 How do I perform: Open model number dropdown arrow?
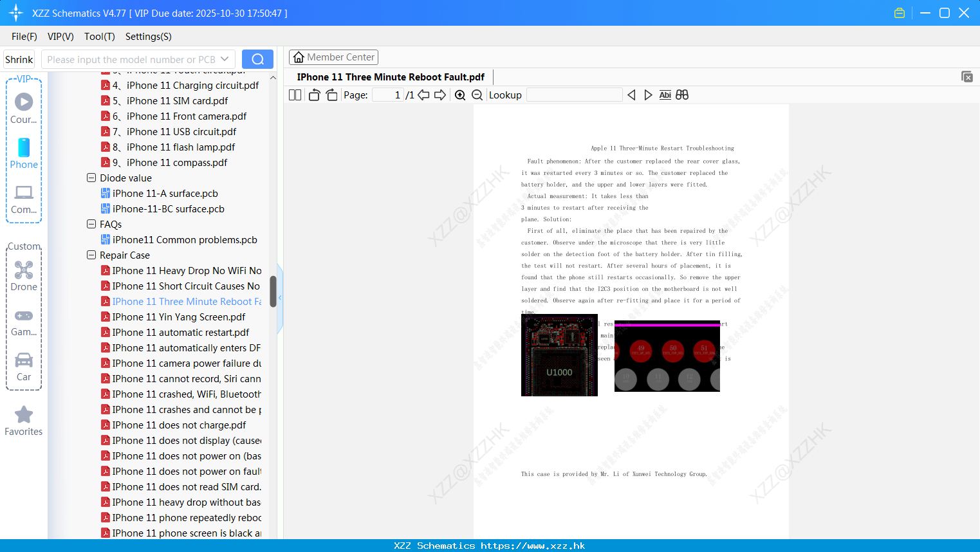[225, 59]
